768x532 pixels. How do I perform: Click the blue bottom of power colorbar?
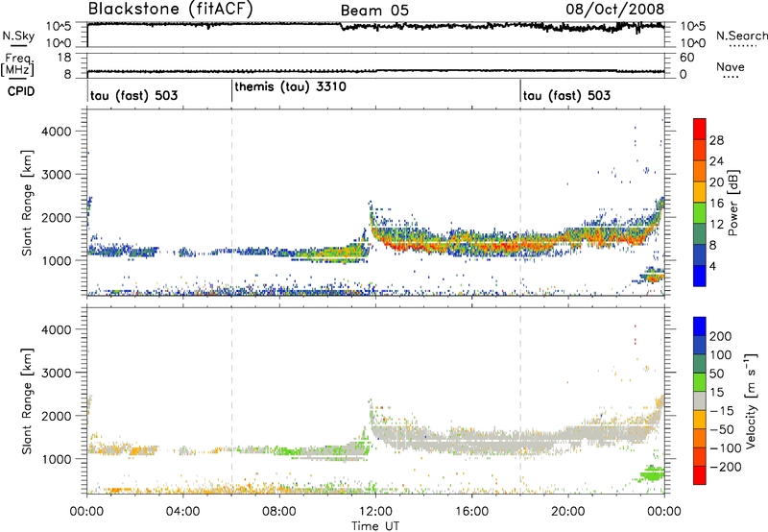click(x=700, y=276)
